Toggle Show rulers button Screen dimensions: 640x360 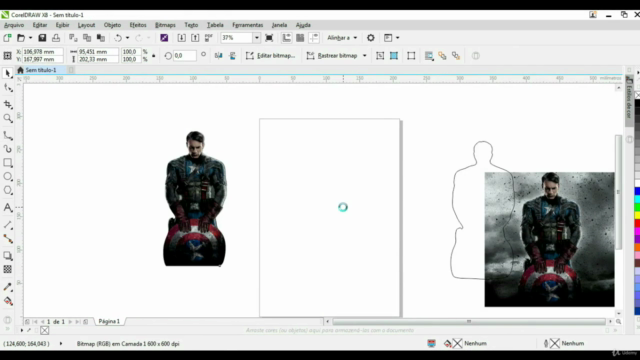pyautogui.click(x=287, y=38)
